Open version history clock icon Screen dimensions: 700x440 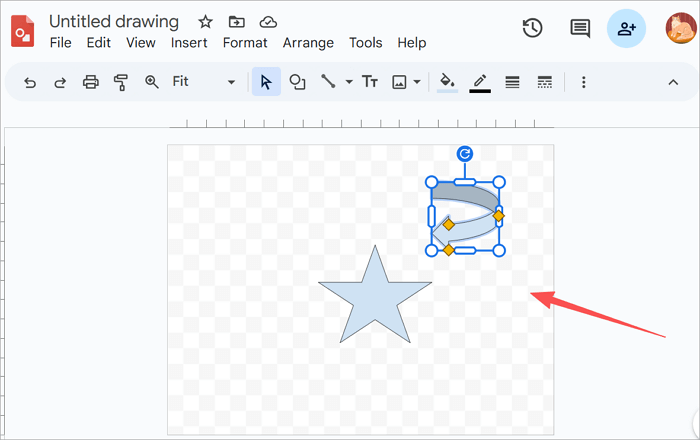(x=532, y=28)
